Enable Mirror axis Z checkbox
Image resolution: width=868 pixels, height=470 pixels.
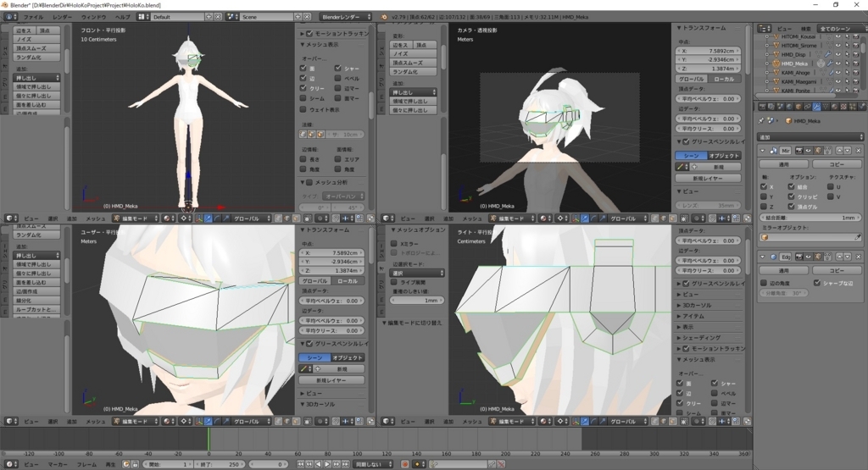[x=764, y=207]
